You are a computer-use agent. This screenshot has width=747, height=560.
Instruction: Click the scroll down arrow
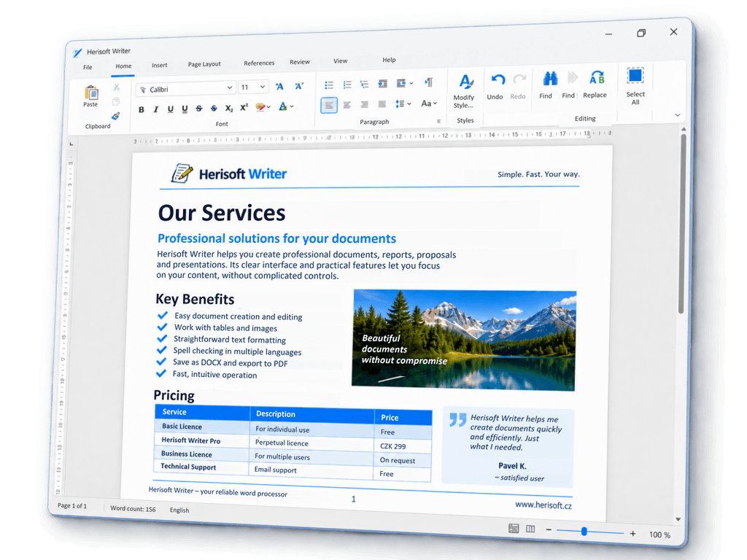(678, 519)
